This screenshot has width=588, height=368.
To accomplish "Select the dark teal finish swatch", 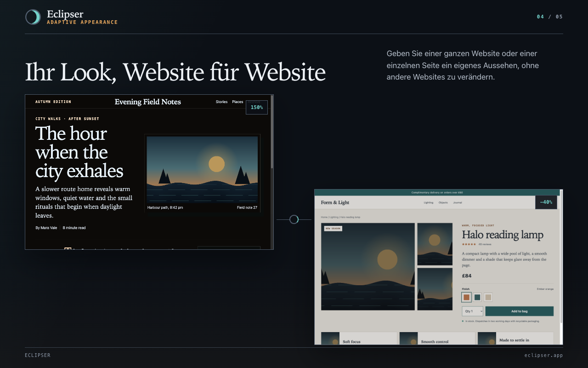I will point(477,297).
